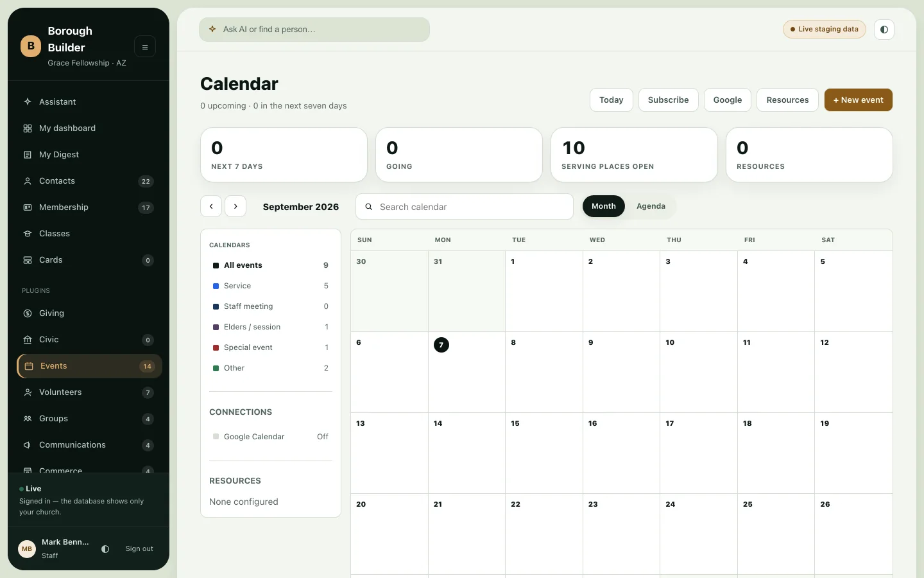This screenshot has height=578, width=924.
Task: Click the Borough Builder logo badge
Action: coord(31,46)
